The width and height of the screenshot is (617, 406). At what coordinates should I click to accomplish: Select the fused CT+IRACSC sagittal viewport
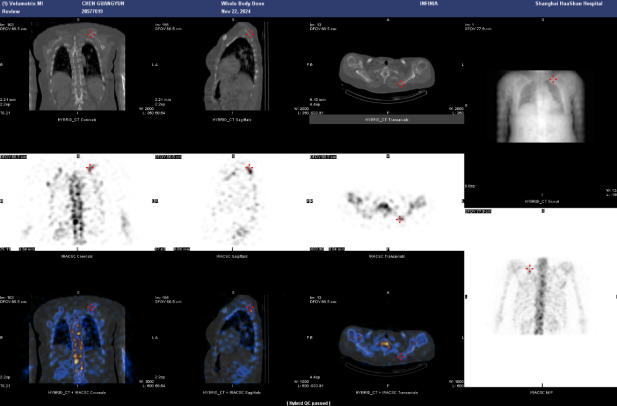(232, 338)
